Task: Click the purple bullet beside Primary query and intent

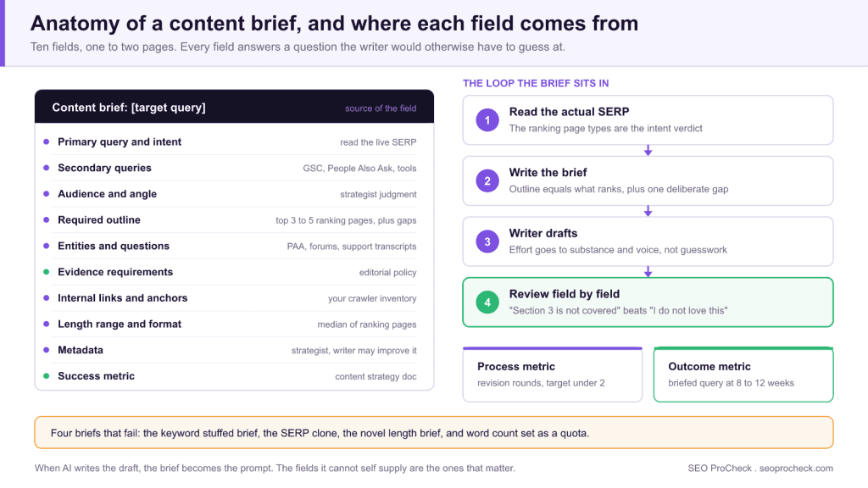Action: point(47,141)
